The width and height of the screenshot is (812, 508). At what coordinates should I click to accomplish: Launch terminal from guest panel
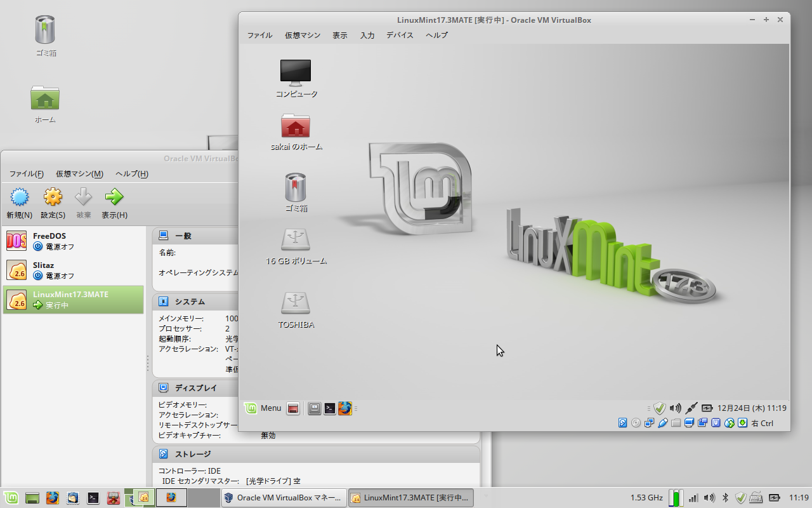click(x=330, y=408)
